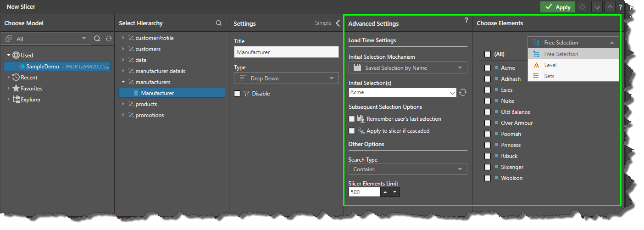The height and width of the screenshot is (230, 644).
Task: Open the Search Type dropdown
Action: pyautogui.click(x=408, y=169)
